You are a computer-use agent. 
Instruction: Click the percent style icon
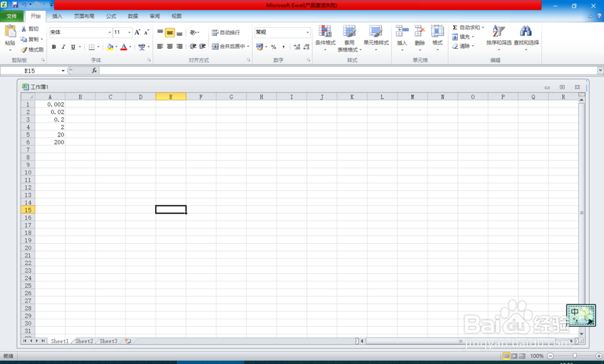coord(274,47)
